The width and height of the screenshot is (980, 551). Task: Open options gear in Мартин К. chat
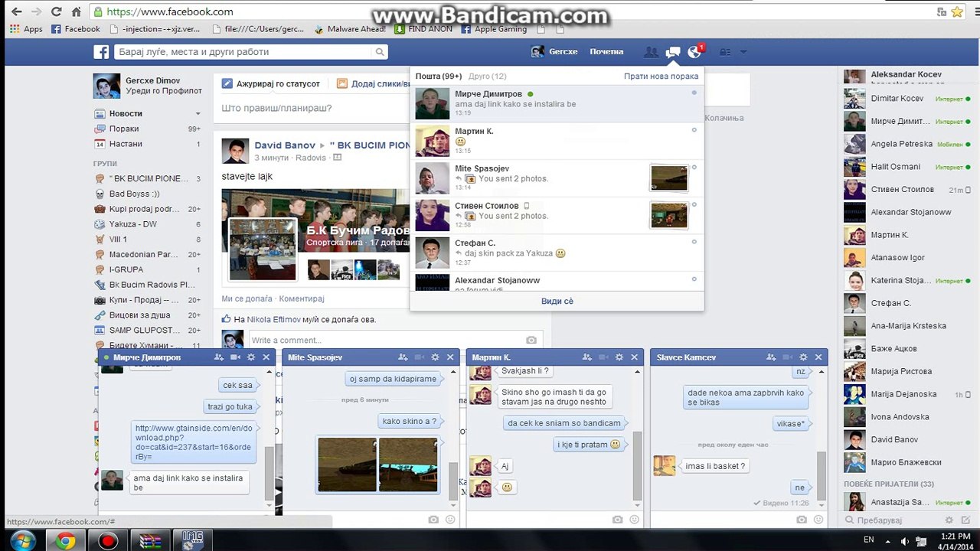[x=619, y=357]
